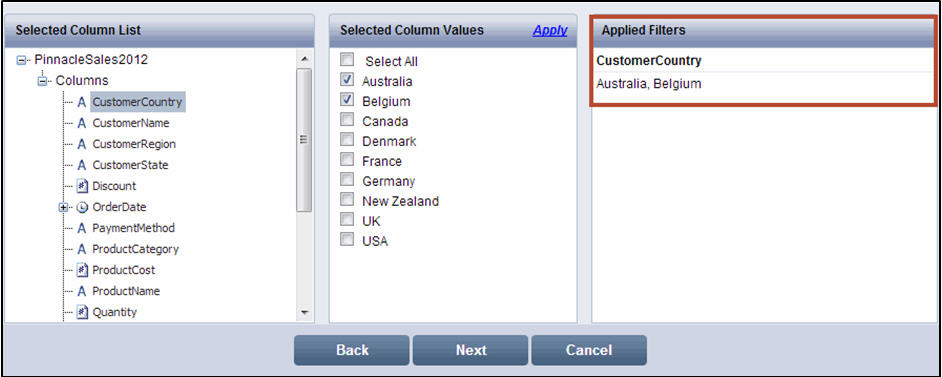The height and width of the screenshot is (377, 942).
Task: Enable the USA checkbox
Action: 347,240
